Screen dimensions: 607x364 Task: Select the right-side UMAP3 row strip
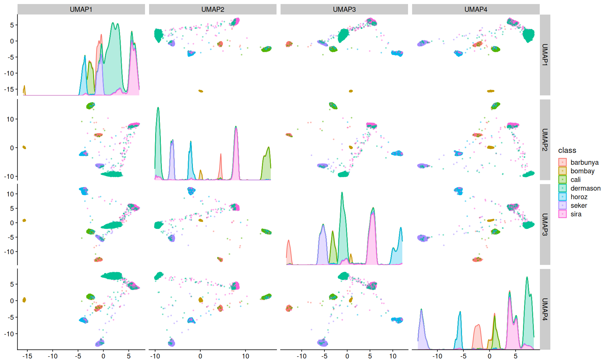pyautogui.click(x=545, y=224)
